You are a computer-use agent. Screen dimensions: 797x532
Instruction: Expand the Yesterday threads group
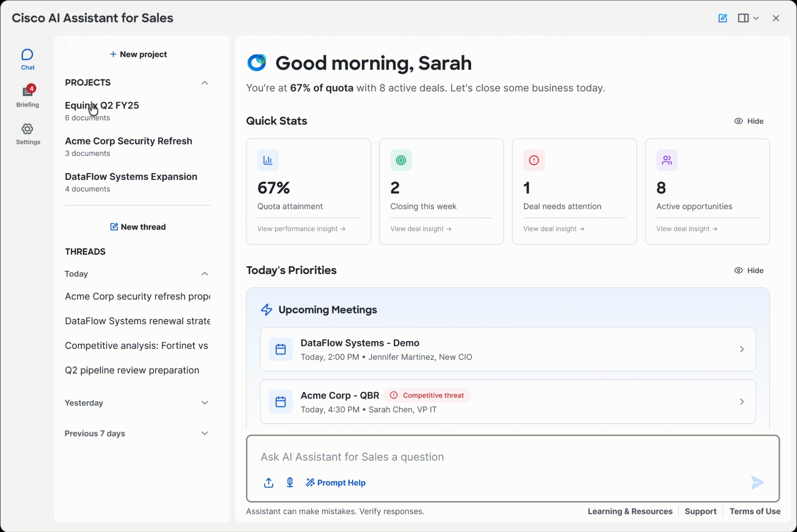(205, 403)
